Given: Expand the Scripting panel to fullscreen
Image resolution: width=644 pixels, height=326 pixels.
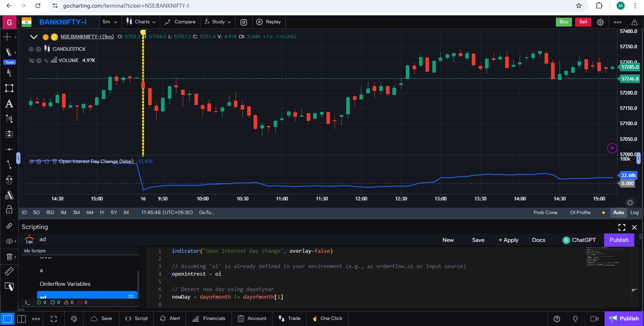Looking at the screenshot, I should click(621, 227).
